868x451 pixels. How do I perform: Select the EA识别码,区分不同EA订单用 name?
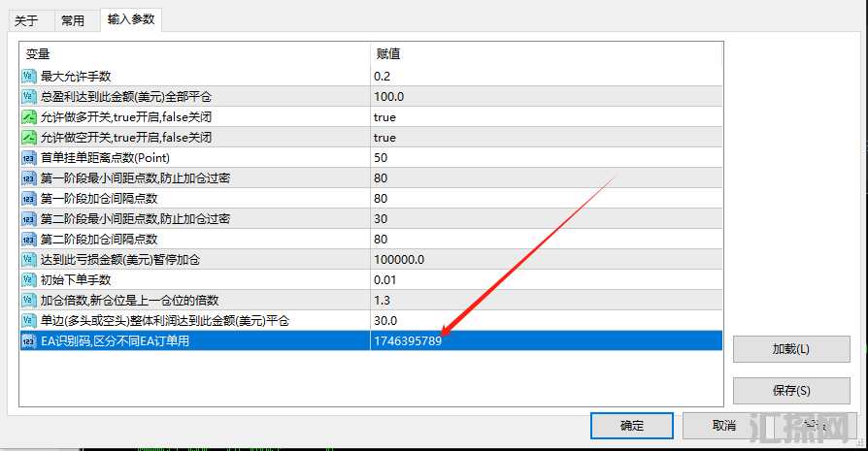point(116,341)
